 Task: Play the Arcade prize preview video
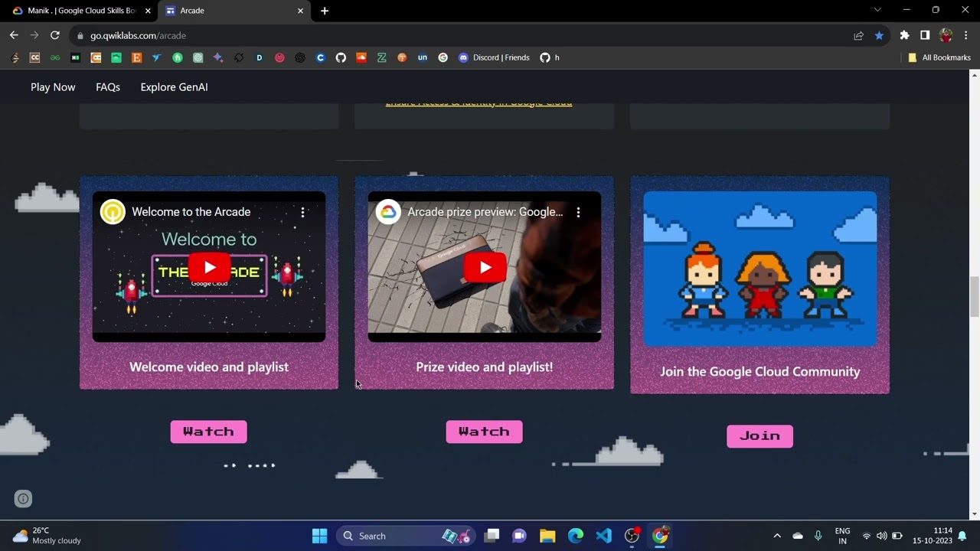tap(485, 267)
